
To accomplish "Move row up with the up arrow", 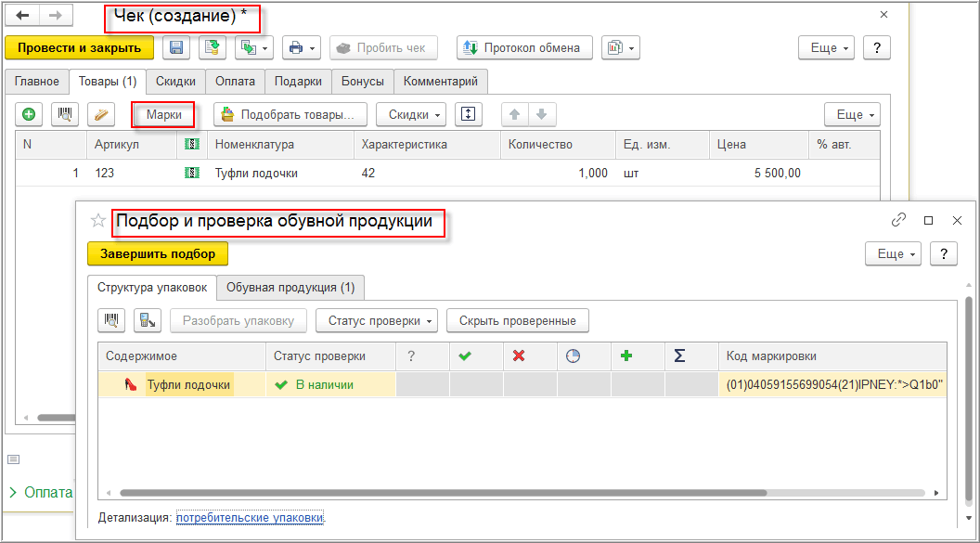I will click(515, 114).
